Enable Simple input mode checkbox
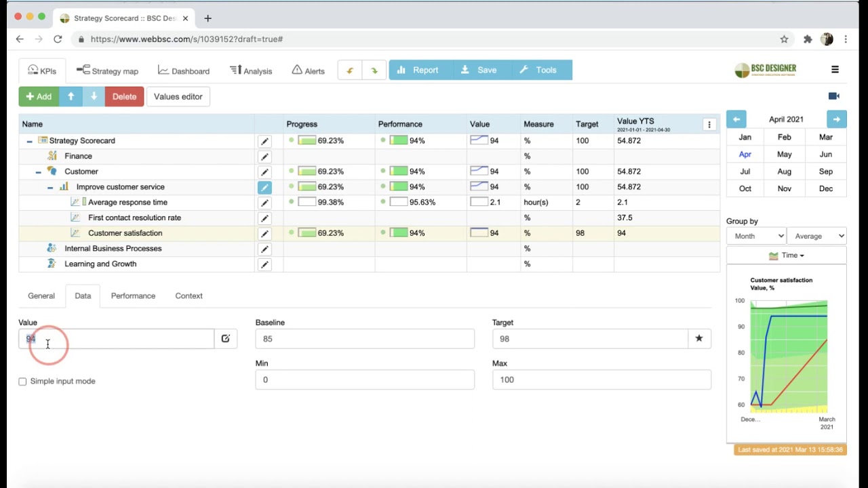The image size is (868, 488). (22, 382)
